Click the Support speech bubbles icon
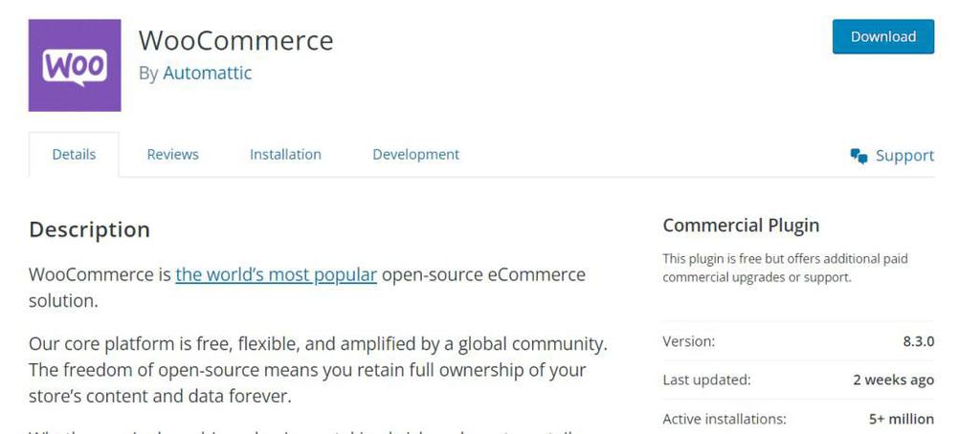This screenshot has height=434, width=980. [858, 156]
